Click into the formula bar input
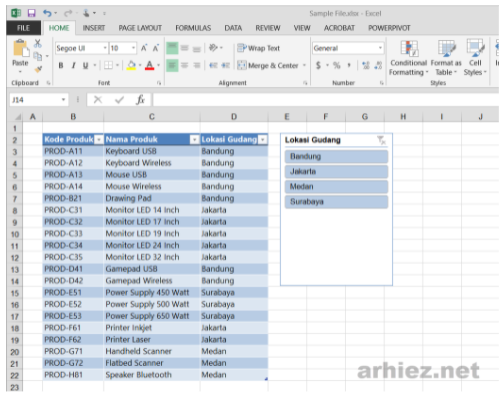Screen dimensions: 503x397 [x=326, y=100]
